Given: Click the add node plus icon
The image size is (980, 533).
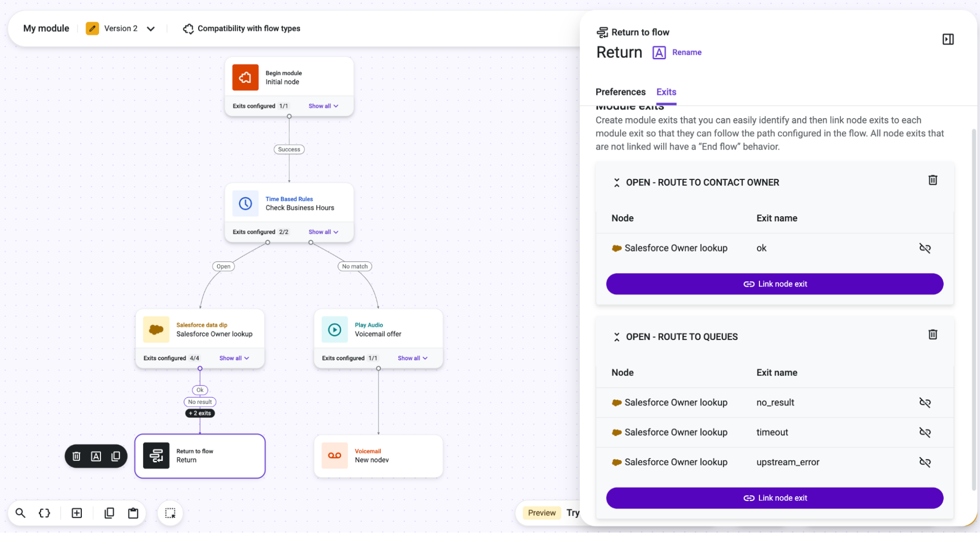Looking at the screenshot, I should pos(77,513).
